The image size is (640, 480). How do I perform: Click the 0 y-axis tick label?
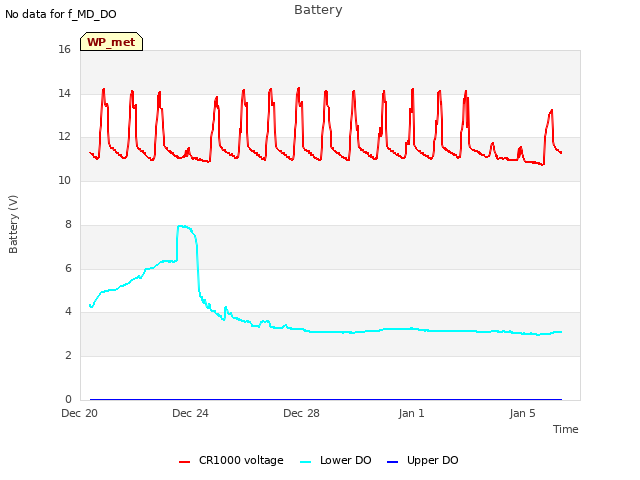click(68, 399)
